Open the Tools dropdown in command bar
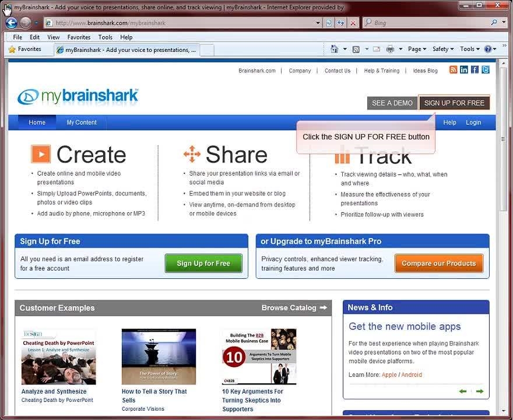513x420 pixels. click(470, 49)
